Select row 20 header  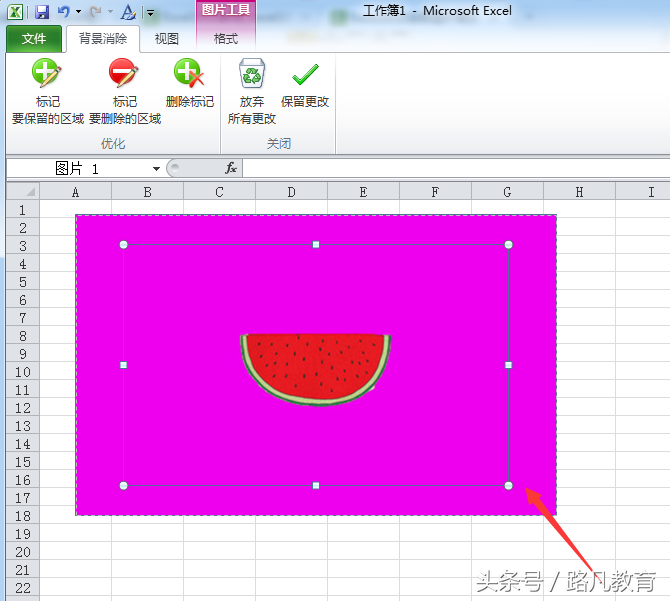coord(23,551)
